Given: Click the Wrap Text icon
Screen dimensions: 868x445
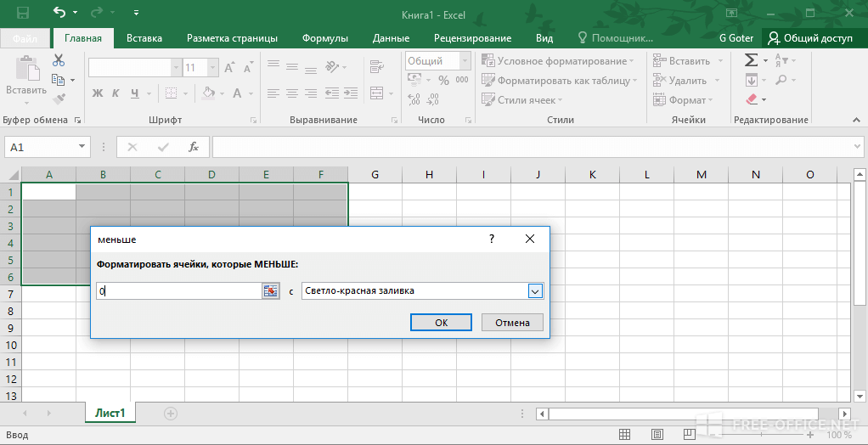Looking at the screenshot, I should 377,66.
